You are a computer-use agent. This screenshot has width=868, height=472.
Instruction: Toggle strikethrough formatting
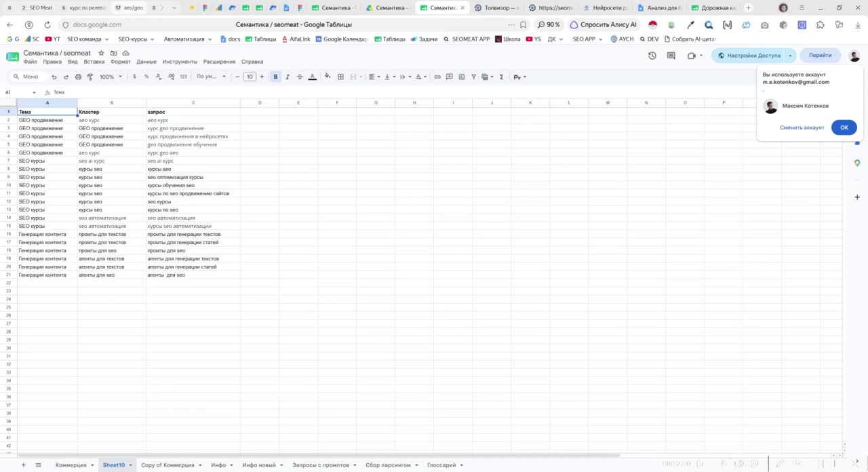[300, 77]
